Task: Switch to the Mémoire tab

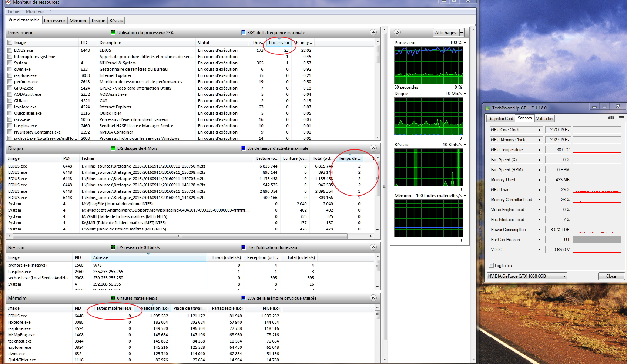Action: (78, 21)
